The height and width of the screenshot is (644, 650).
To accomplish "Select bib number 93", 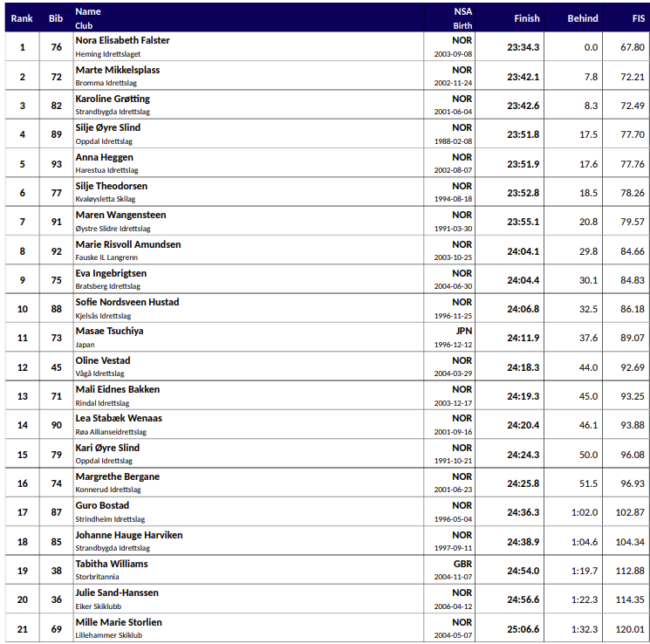I will coord(56,164).
